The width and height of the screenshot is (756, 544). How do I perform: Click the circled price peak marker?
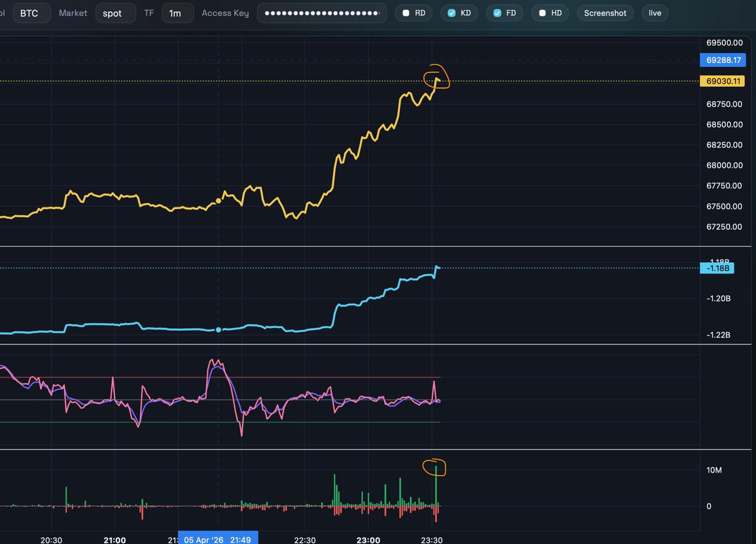(437, 79)
